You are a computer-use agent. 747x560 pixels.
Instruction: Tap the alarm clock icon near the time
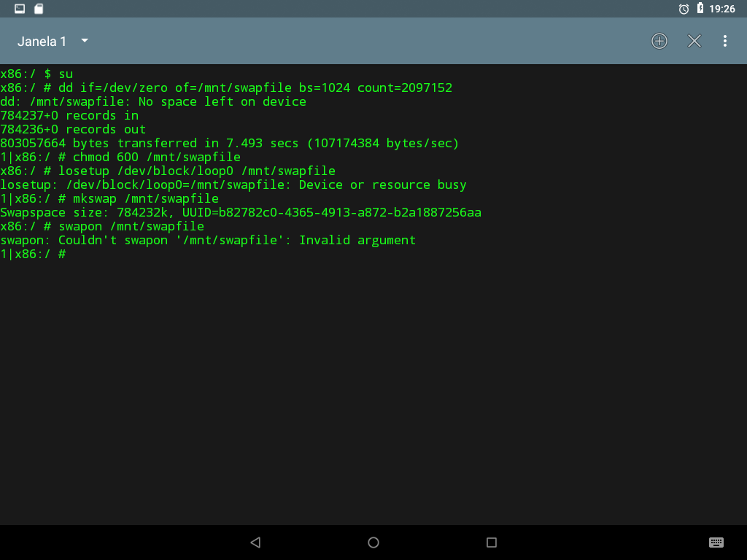(684, 8)
